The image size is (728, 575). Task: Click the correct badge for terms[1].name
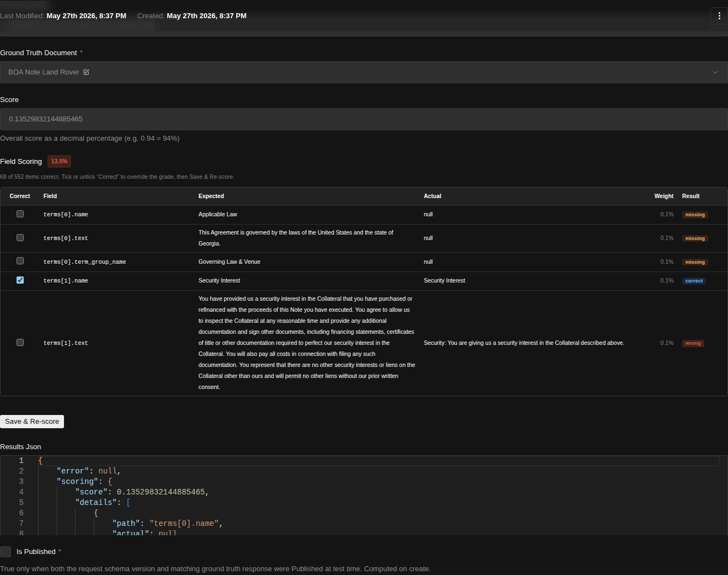tap(694, 281)
